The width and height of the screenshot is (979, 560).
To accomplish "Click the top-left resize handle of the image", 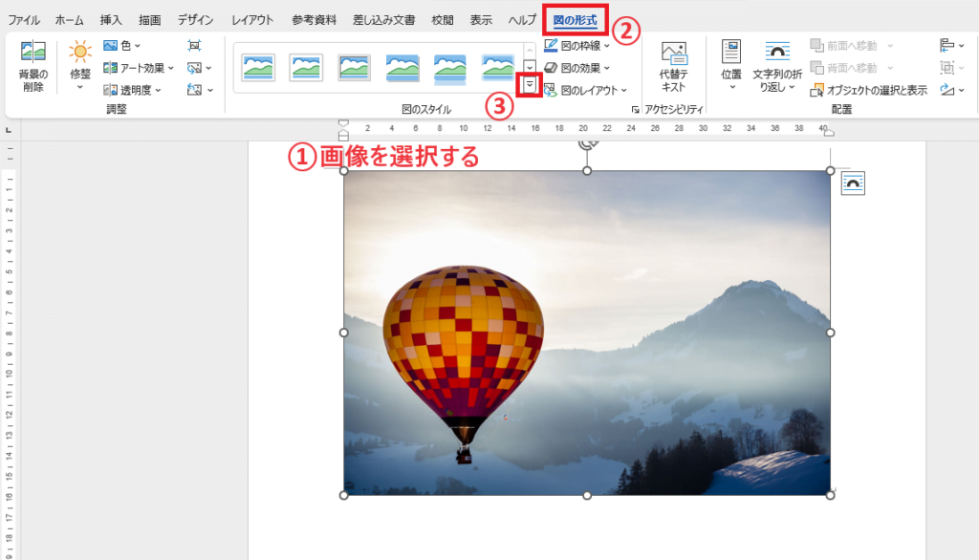I will click(x=344, y=171).
